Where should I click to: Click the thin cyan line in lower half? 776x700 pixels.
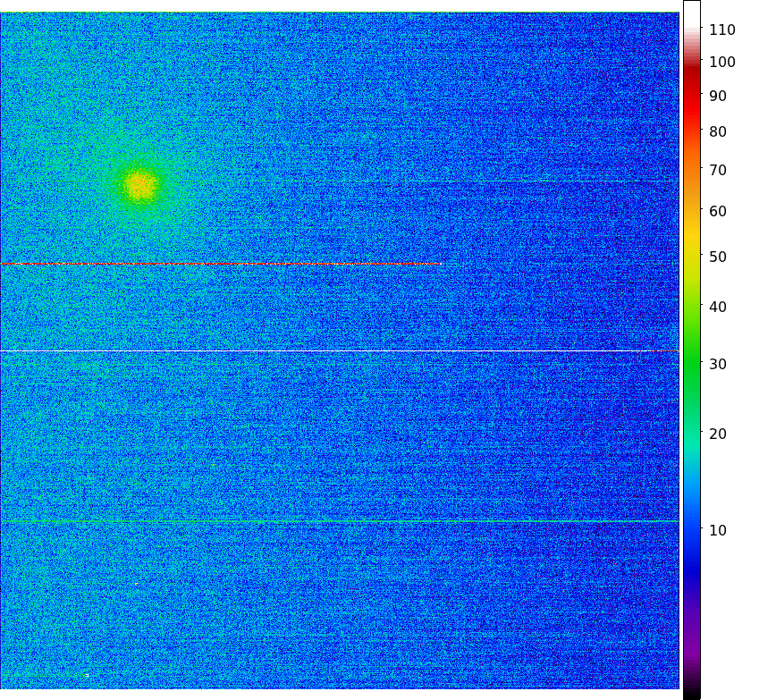(x=340, y=520)
